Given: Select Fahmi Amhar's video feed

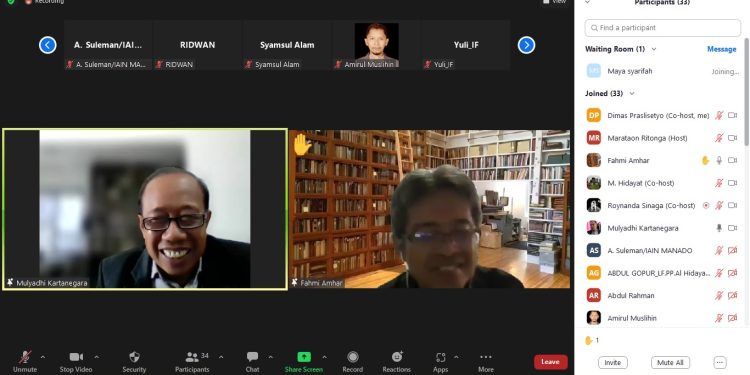Looking at the screenshot, I should click(x=430, y=209).
